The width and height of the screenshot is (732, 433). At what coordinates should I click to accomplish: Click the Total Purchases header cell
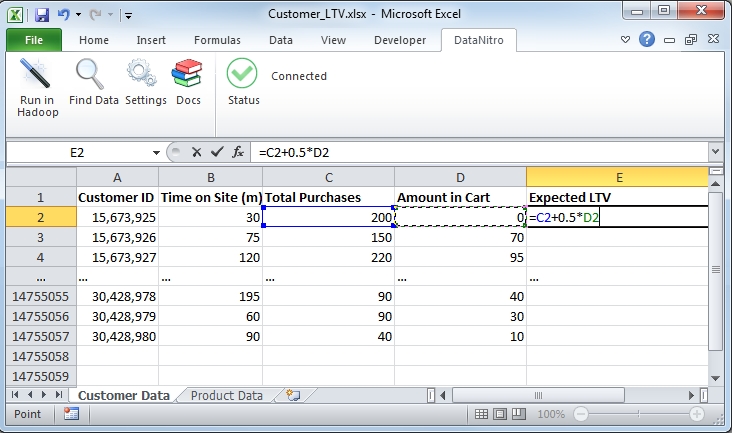pyautogui.click(x=329, y=197)
